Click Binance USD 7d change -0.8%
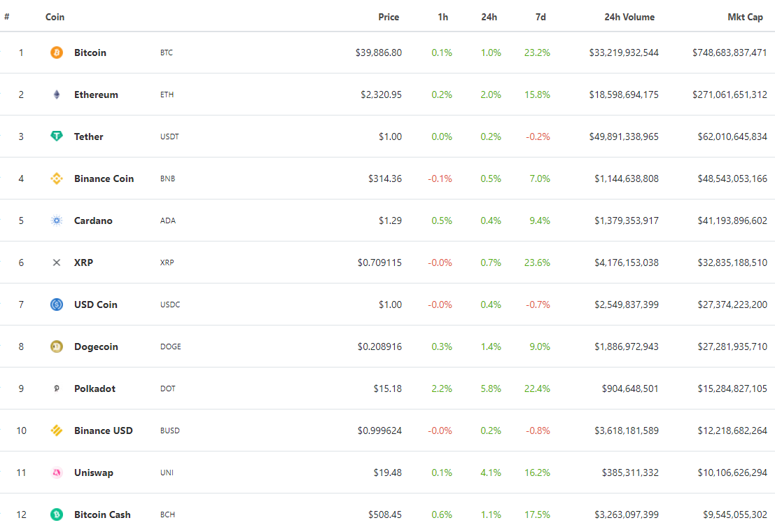 click(x=538, y=430)
